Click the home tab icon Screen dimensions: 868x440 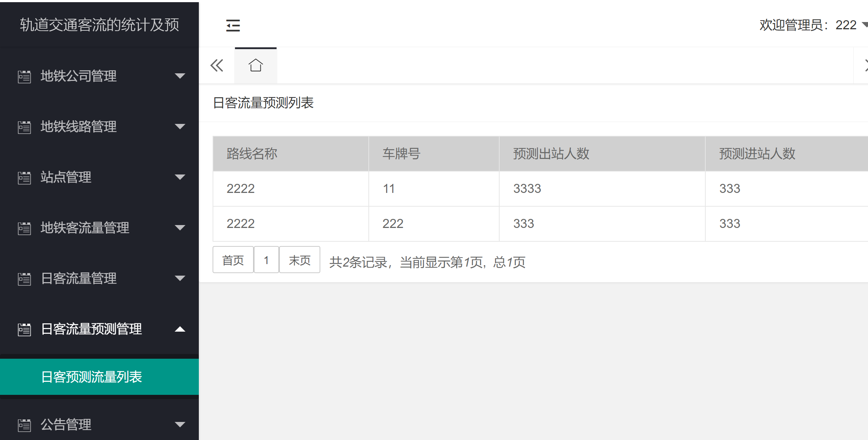pos(256,65)
